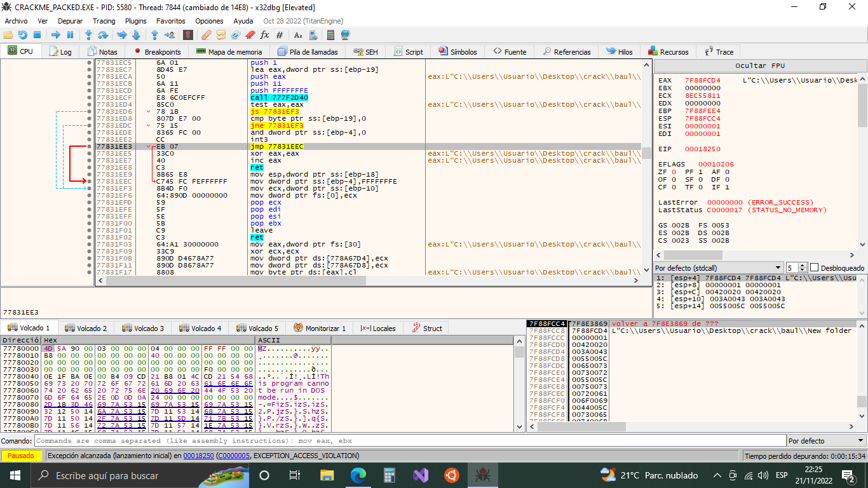Restart the debuggee using the restart icon

click(23, 35)
